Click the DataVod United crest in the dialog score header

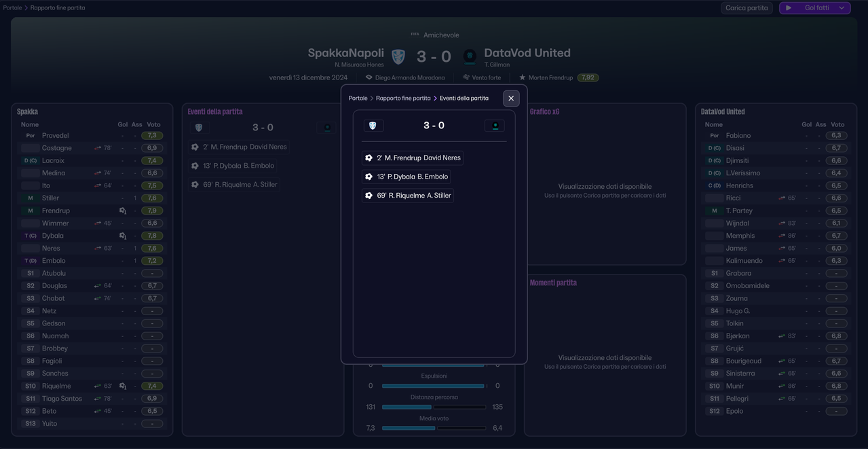[x=495, y=126]
